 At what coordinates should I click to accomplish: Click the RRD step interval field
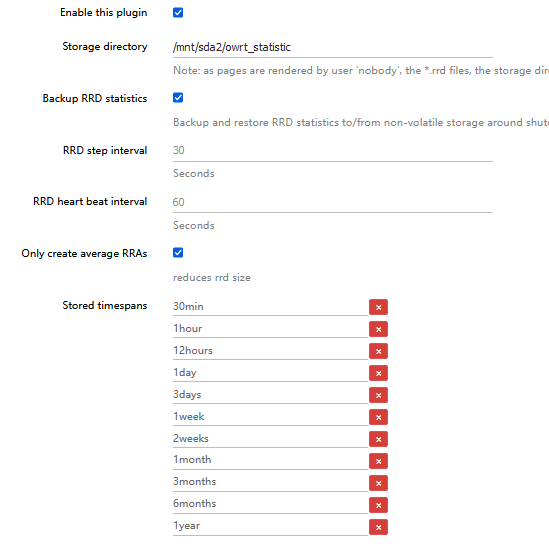[333, 151]
